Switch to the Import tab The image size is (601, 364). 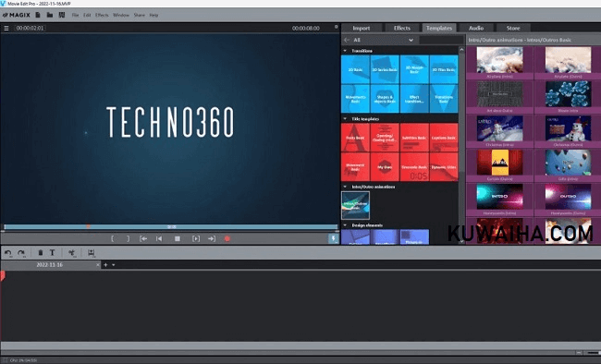tap(361, 28)
